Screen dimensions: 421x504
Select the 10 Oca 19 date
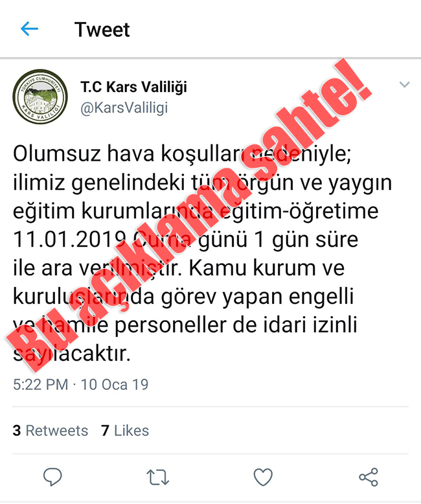pos(115,384)
